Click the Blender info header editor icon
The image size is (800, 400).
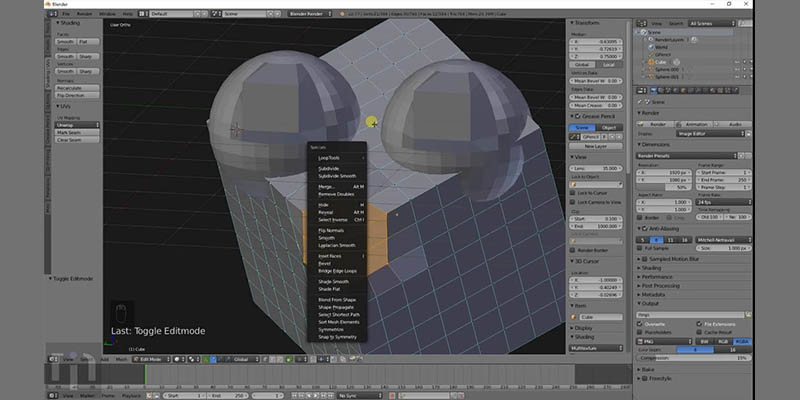53,14
